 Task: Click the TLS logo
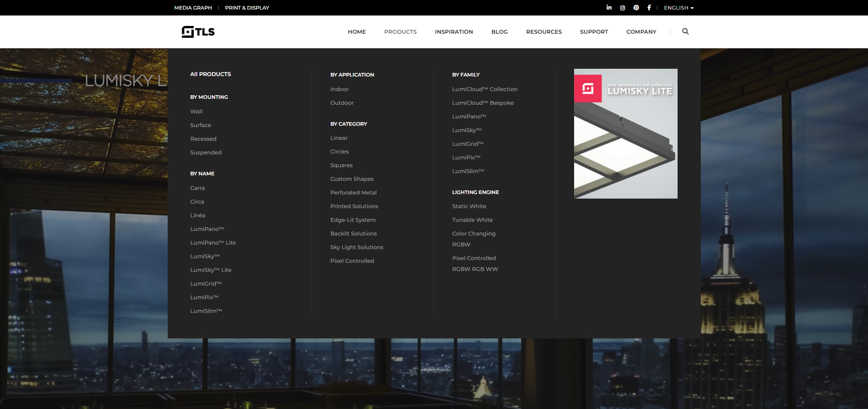[x=198, y=31]
